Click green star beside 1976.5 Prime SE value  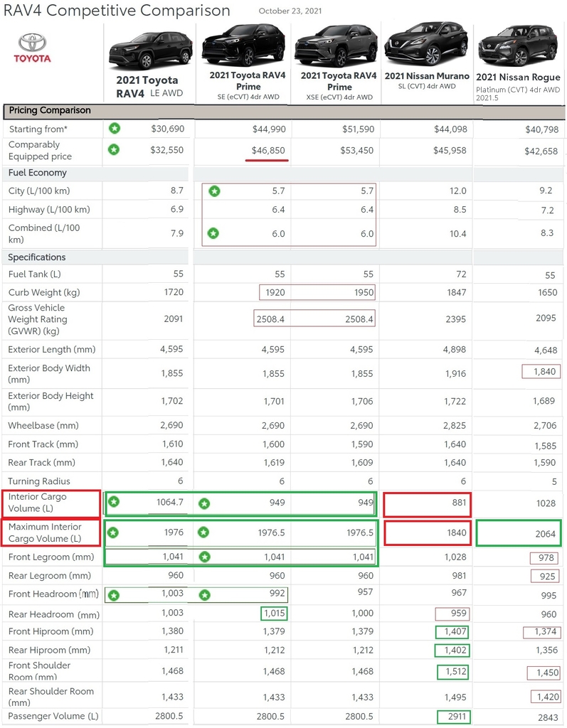click(203, 532)
